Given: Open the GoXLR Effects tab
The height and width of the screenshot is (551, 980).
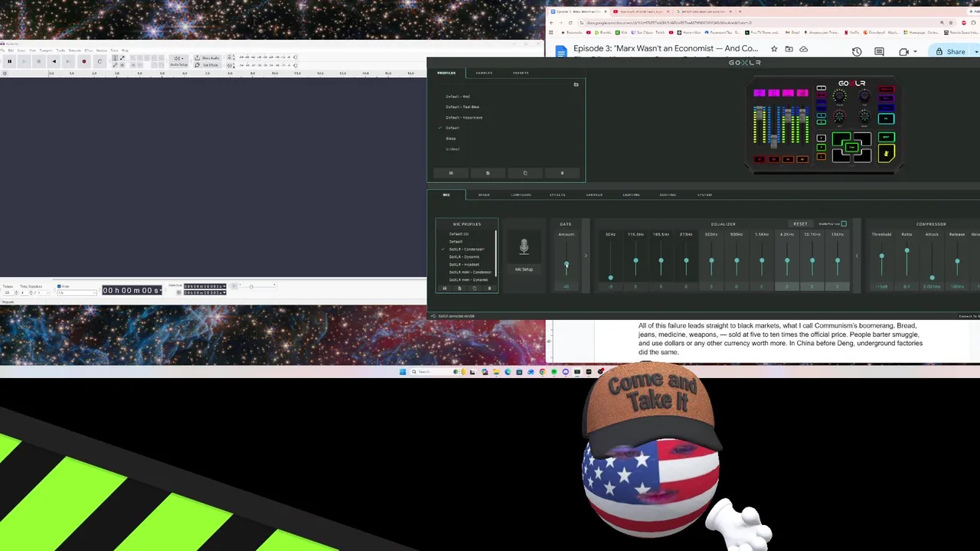Looking at the screenshot, I should (x=557, y=194).
